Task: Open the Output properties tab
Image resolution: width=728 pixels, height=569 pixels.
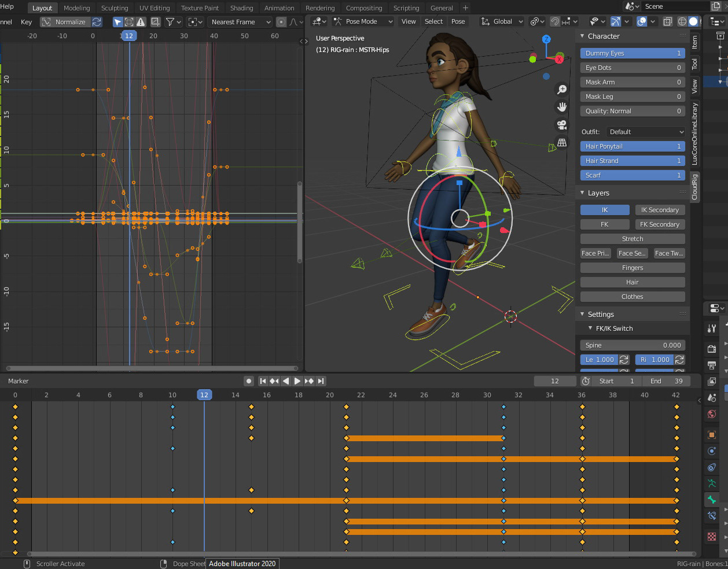Action: click(x=712, y=365)
